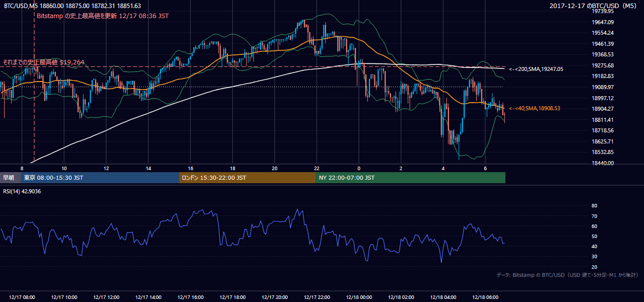Image resolution: width=644 pixels, height=302 pixels.
Task: Select the bottom date label 12/18 06:00
Action: pos(485,297)
